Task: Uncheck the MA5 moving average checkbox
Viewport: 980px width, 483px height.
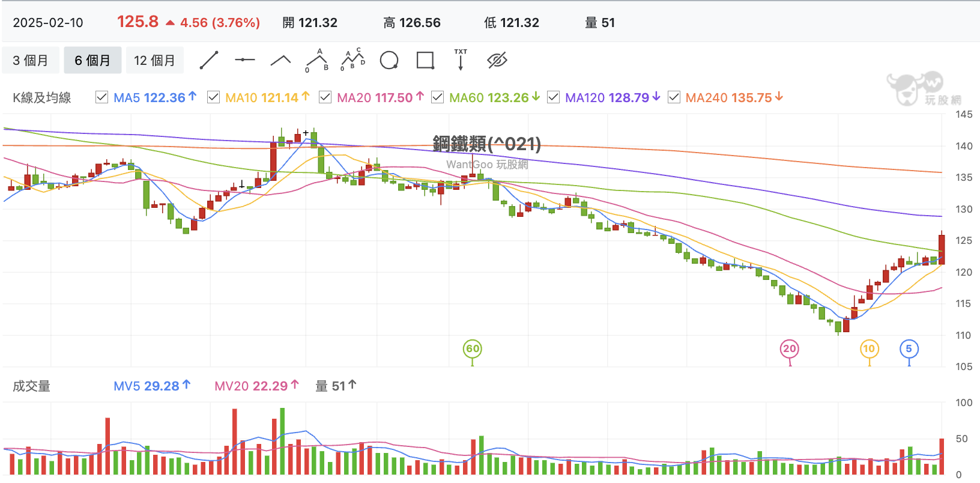Action: (102, 97)
